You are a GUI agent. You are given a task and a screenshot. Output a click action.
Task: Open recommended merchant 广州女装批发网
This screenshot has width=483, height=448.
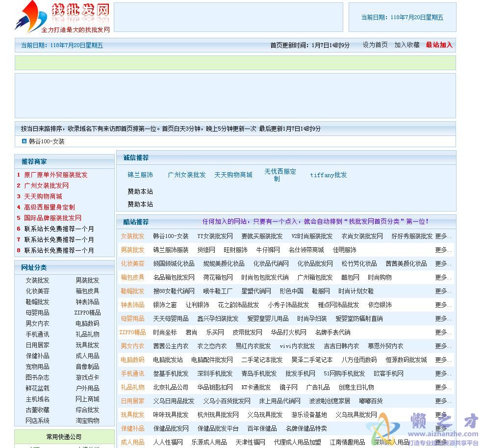coord(47,185)
